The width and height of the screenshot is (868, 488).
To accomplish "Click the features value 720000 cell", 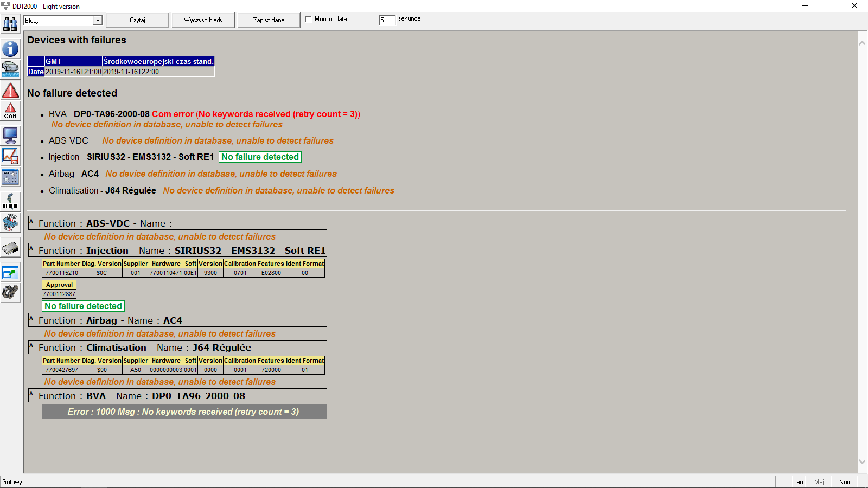I will pos(271,370).
